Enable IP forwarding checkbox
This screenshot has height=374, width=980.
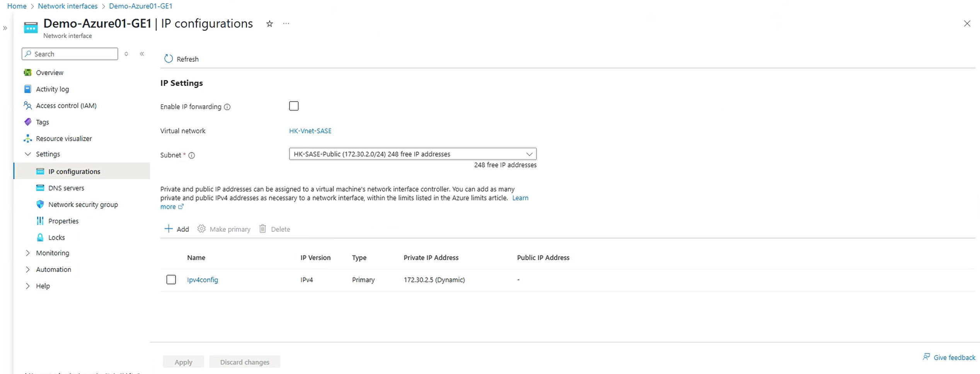294,106
